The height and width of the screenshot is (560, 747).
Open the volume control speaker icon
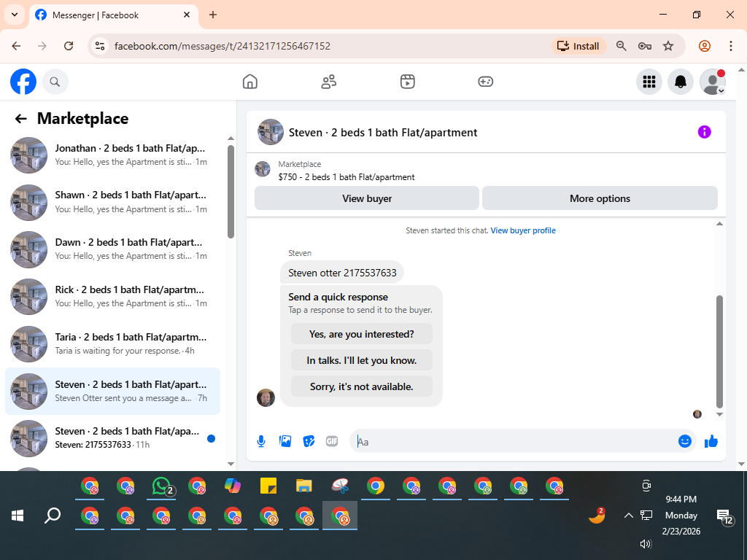(646, 544)
